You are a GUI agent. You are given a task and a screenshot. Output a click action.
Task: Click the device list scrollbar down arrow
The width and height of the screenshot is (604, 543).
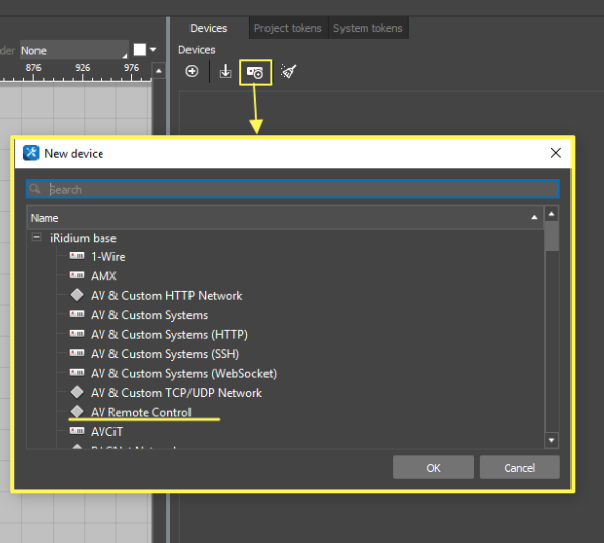coord(551,440)
